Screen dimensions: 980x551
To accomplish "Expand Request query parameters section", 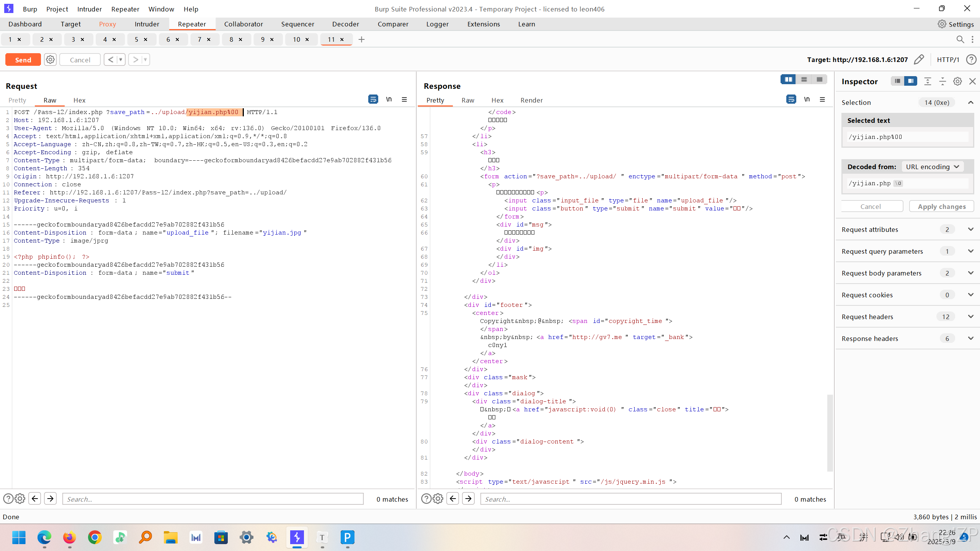I will pyautogui.click(x=971, y=251).
